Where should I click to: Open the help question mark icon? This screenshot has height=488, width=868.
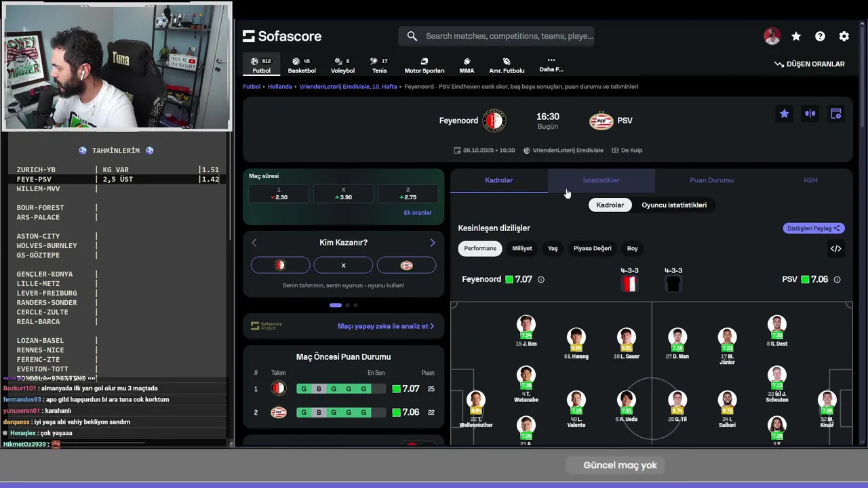pos(820,37)
